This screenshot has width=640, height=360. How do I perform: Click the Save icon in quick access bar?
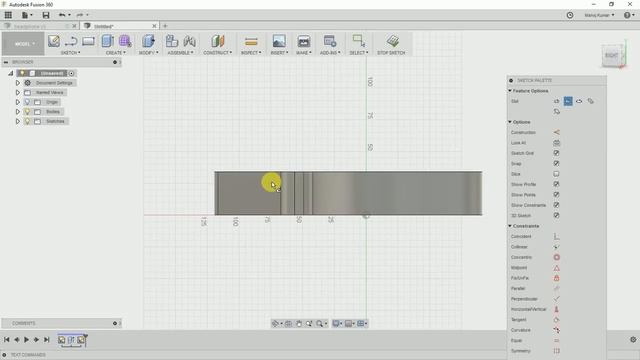(x=46, y=15)
